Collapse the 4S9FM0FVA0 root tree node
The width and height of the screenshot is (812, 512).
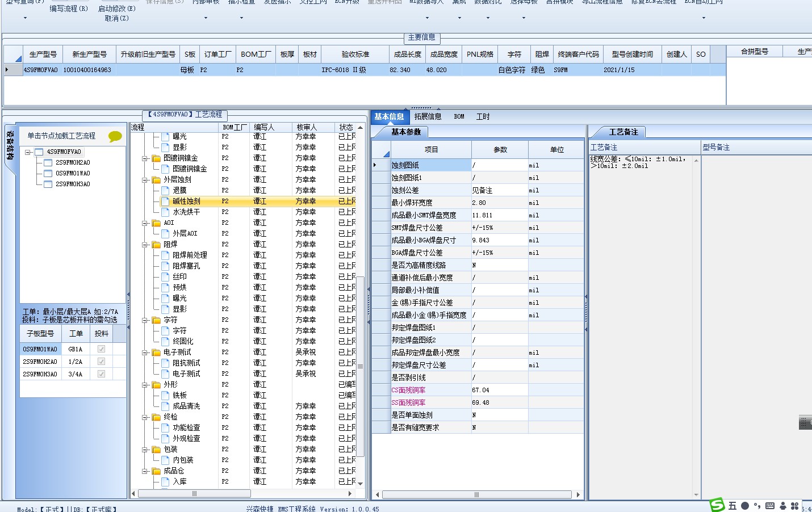tap(28, 152)
